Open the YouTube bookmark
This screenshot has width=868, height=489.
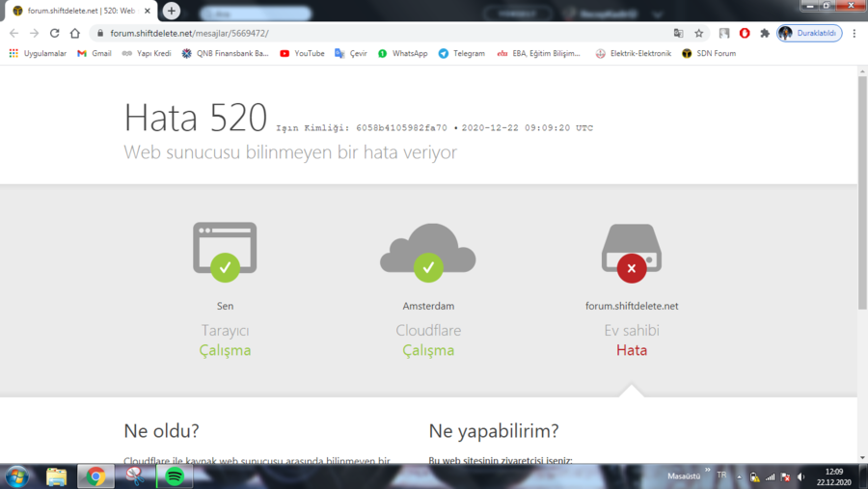pyautogui.click(x=302, y=53)
